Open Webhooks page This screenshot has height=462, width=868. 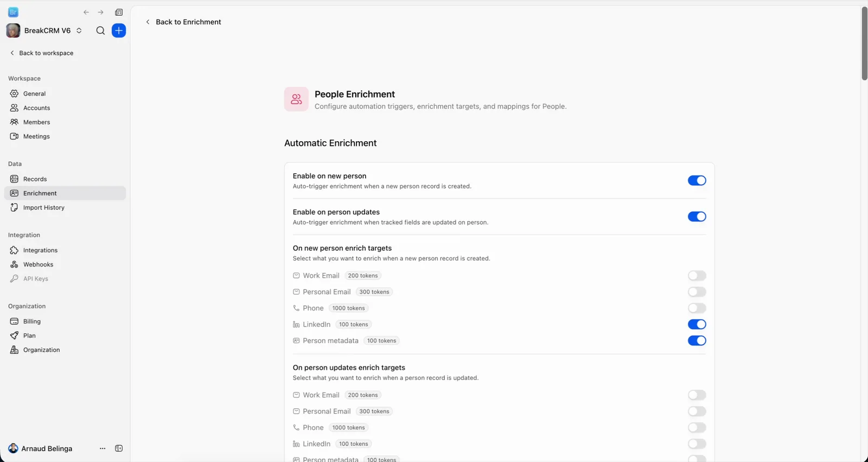pyautogui.click(x=65, y=264)
